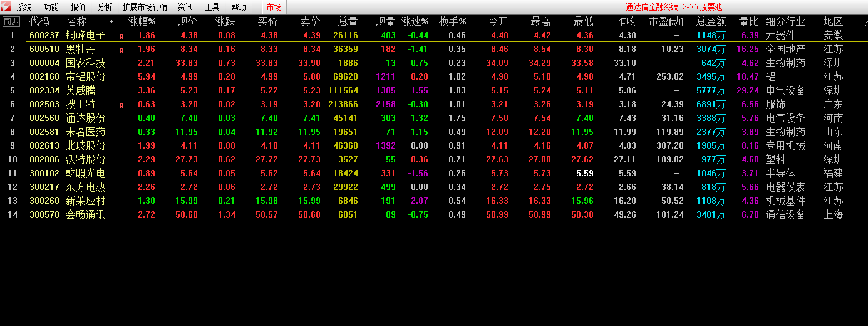Select stock row 会畅通讯
This screenshot has width=868, height=326.
coord(434,214)
